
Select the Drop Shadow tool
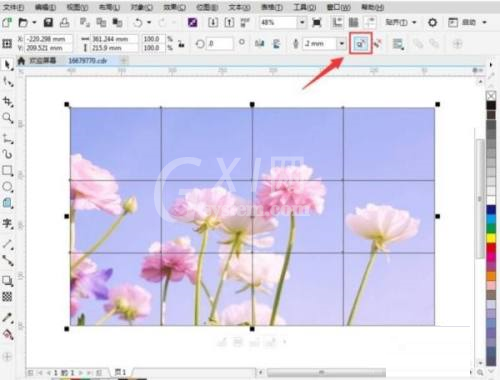[x=7, y=281]
